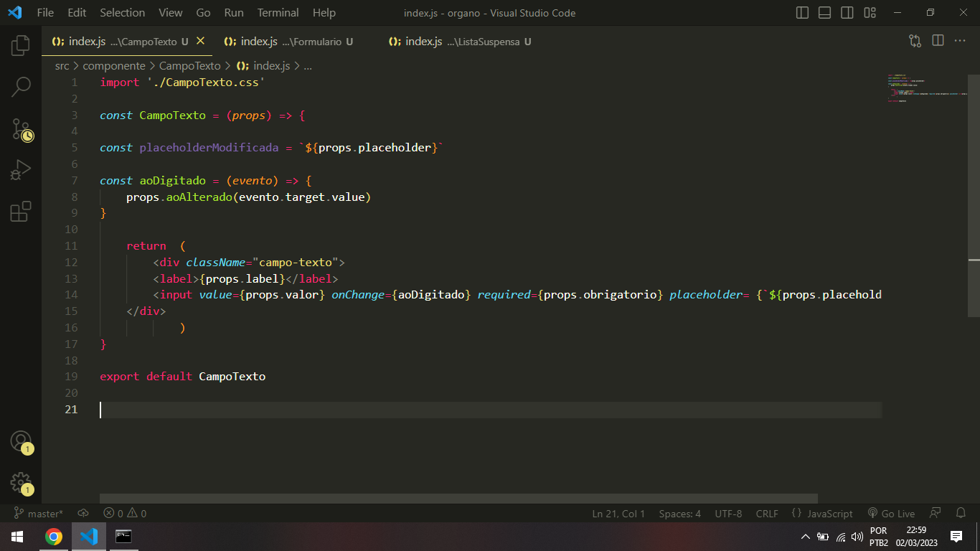The height and width of the screenshot is (551, 980).
Task: Click the CampoTexto breadcrumb segment
Action: (190, 66)
